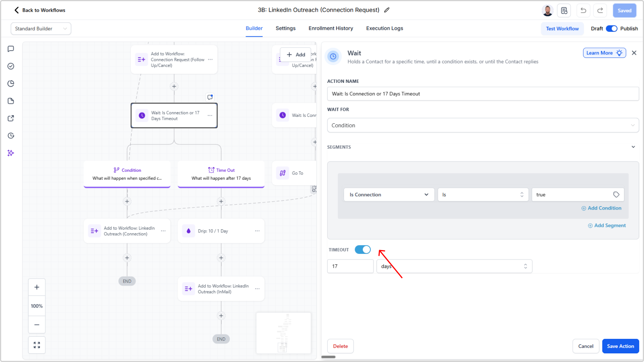The image size is (644, 362).
Task: Click the timeout days number field
Action: pyautogui.click(x=350, y=266)
